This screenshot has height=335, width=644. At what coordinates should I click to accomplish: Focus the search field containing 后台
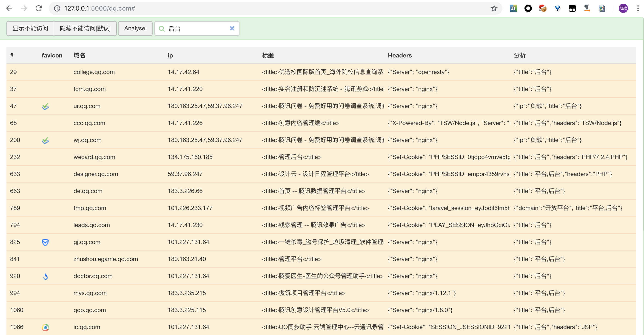pos(197,28)
